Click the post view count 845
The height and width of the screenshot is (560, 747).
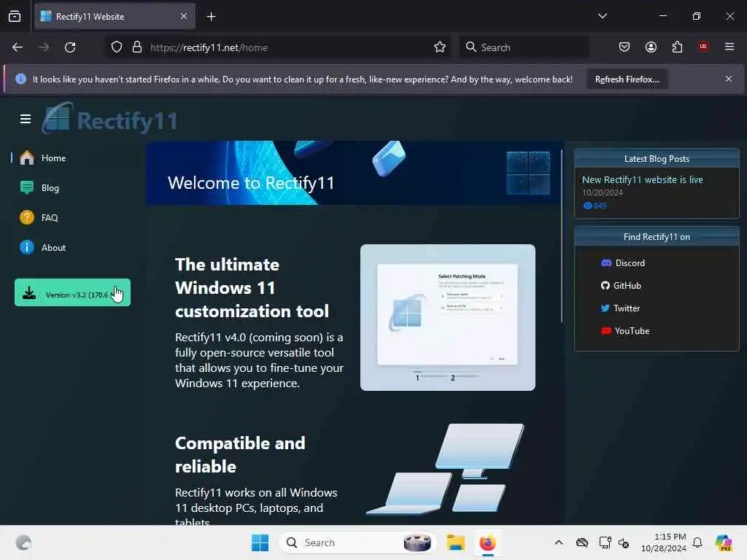point(595,206)
